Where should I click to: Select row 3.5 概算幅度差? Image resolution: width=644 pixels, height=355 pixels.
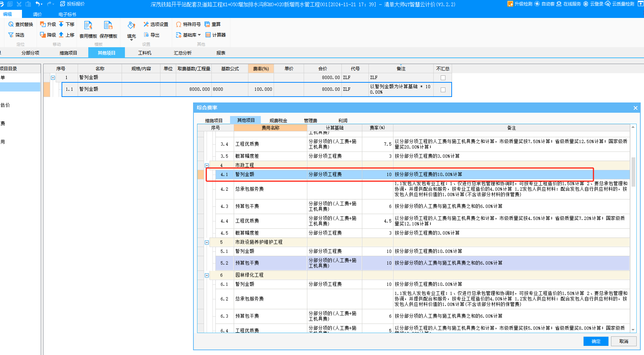(422, 156)
